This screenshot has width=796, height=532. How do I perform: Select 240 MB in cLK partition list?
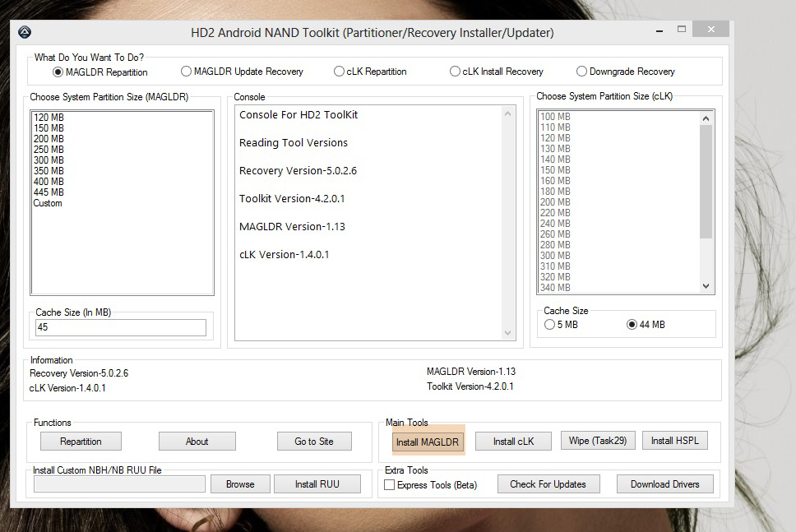(x=555, y=223)
